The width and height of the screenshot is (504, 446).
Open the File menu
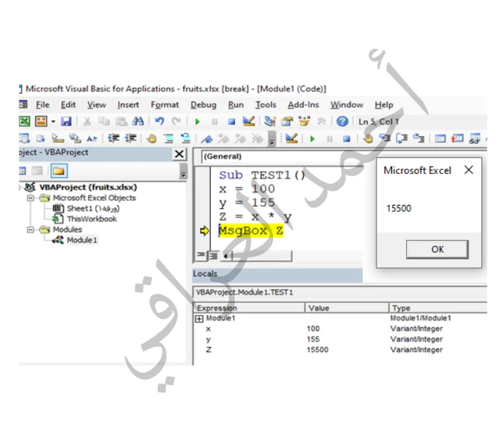pyautogui.click(x=42, y=105)
